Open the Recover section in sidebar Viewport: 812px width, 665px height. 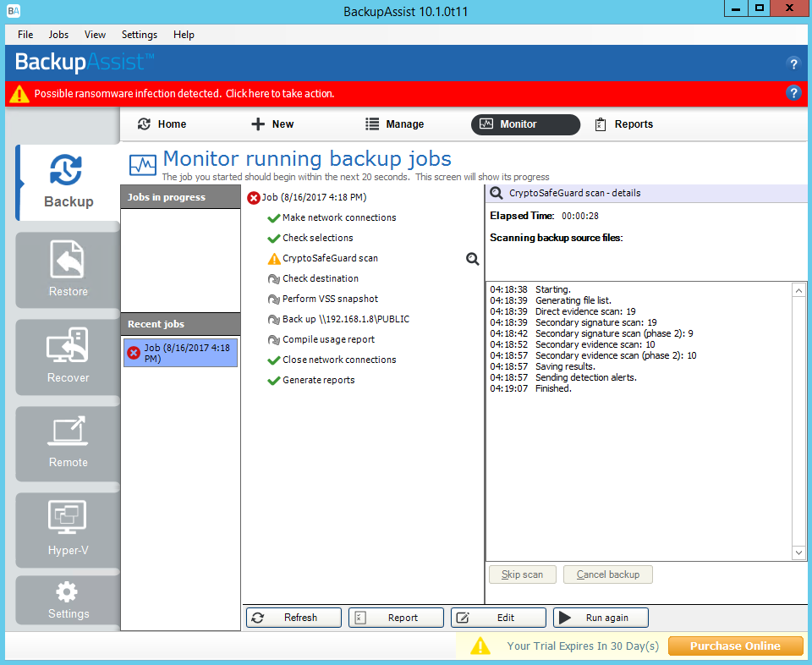pos(69,357)
